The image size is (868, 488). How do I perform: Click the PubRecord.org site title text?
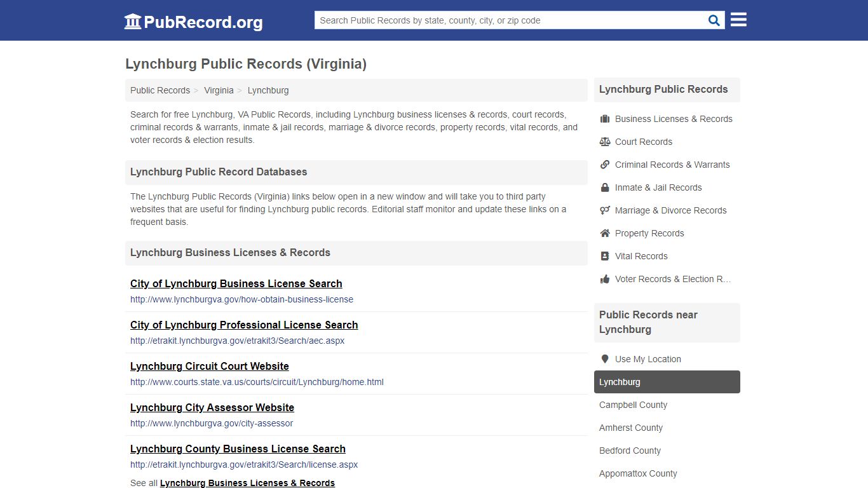tap(203, 22)
